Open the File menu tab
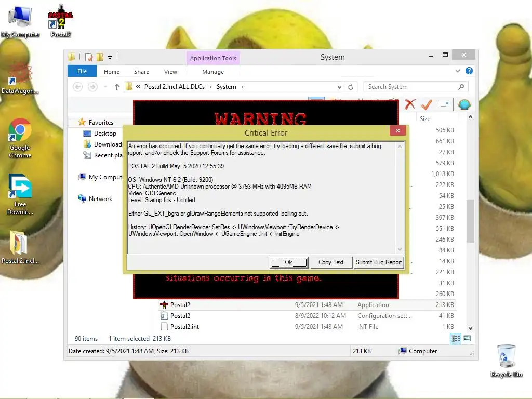 click(82, 71)
